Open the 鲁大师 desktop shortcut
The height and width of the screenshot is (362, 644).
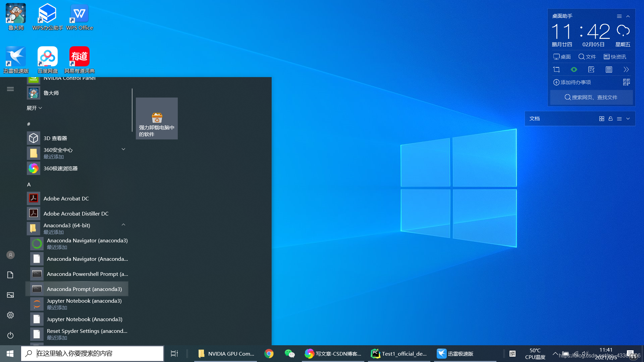[16, 17]
